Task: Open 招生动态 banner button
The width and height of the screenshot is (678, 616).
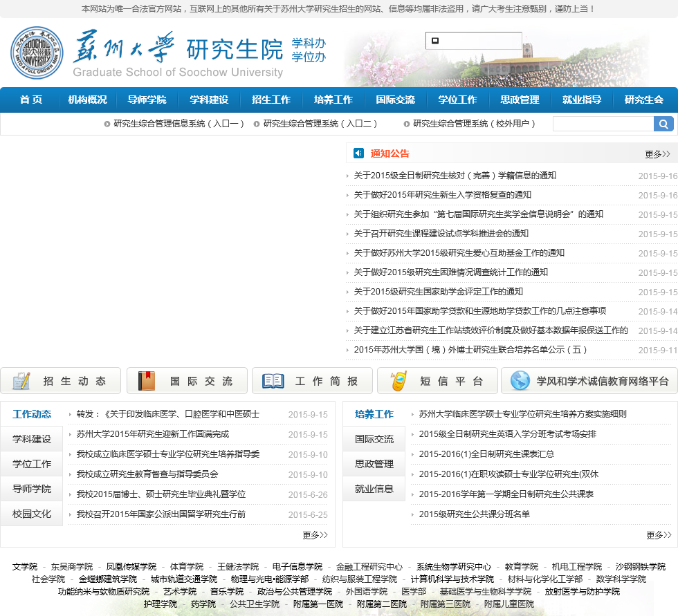Action: tap(61, 380)
